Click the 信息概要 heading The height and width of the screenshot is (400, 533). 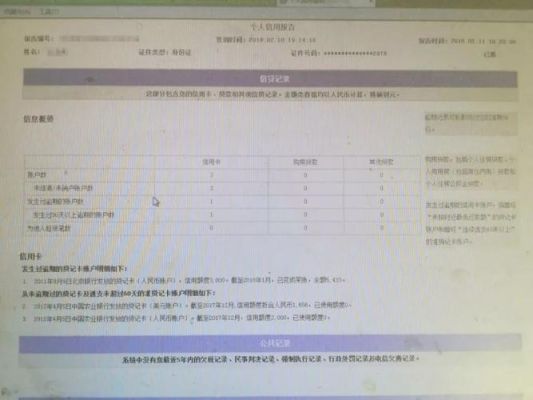tap(38, 119)
